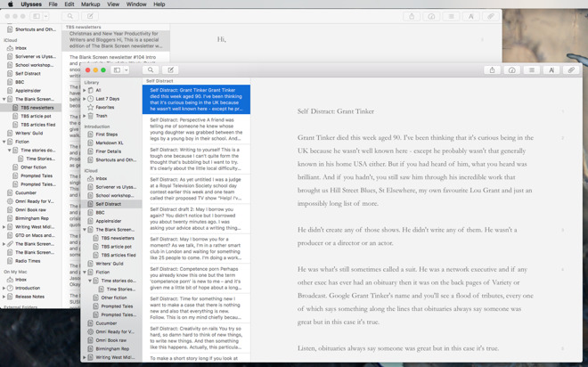
Task: Select Markdown XL in the front window sidebar
Action: 109,143
